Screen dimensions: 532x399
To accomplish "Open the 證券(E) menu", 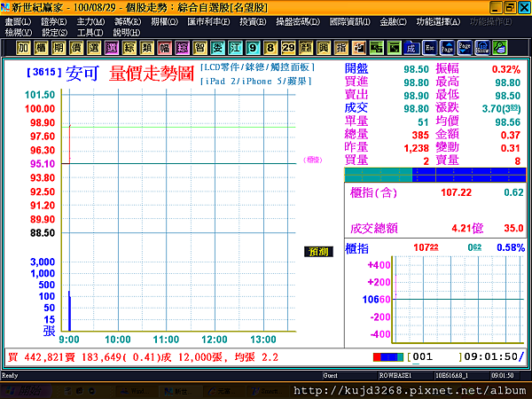I will pos(53,22).
